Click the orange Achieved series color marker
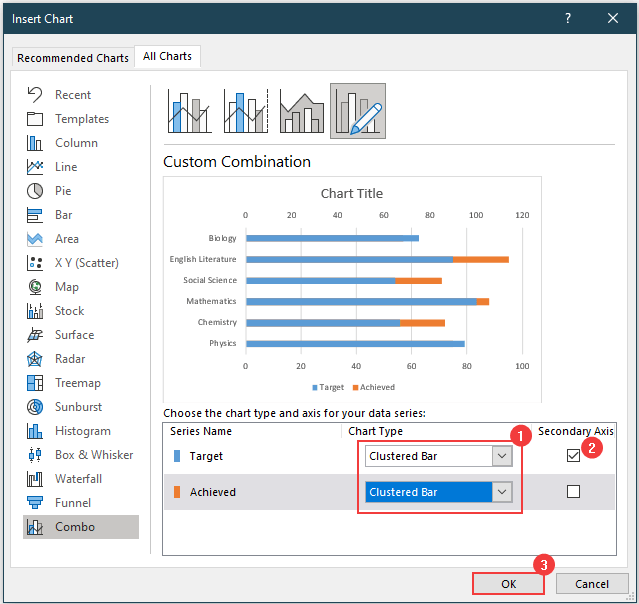The width and height of the screenshot is (639, 604). 177,492
